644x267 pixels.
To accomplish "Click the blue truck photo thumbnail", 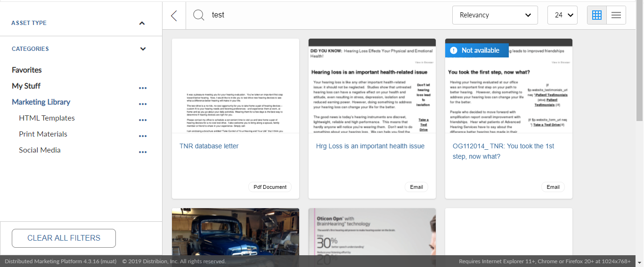I will [236, 232].
